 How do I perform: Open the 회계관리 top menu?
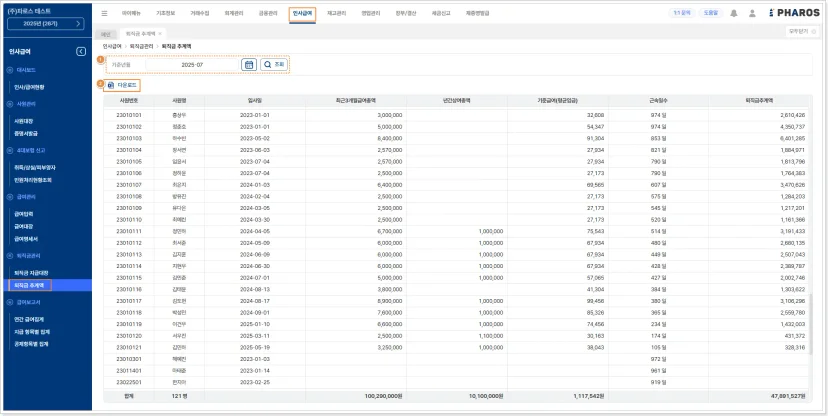pos(233,13)
